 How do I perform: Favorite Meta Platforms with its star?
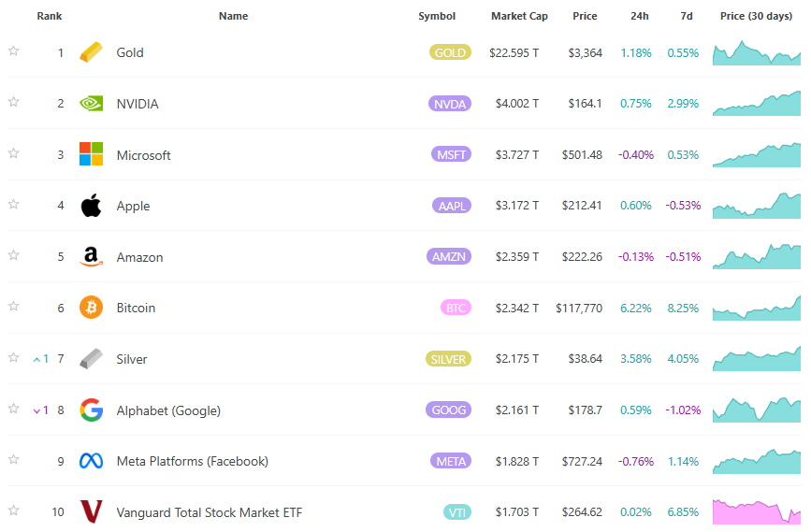(14, 460)
